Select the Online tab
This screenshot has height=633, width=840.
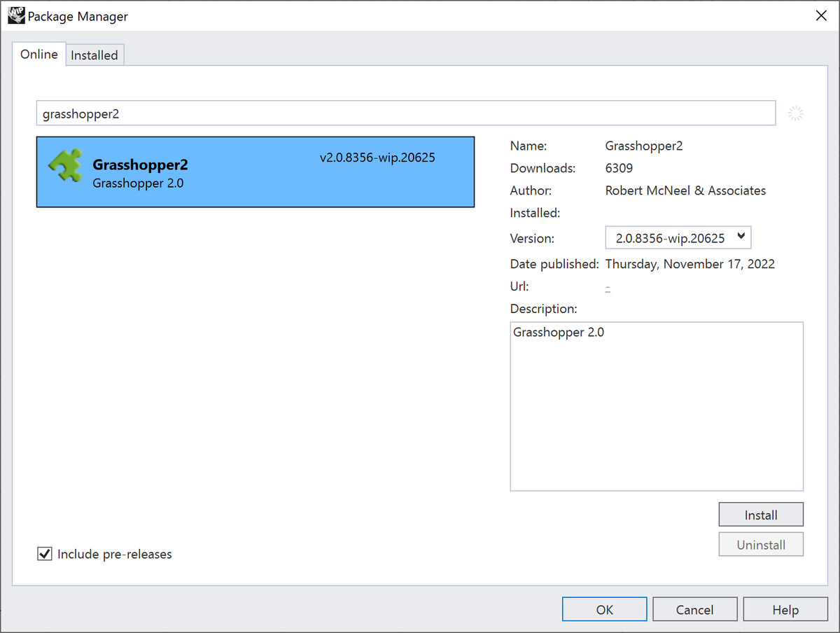(39, 54)
